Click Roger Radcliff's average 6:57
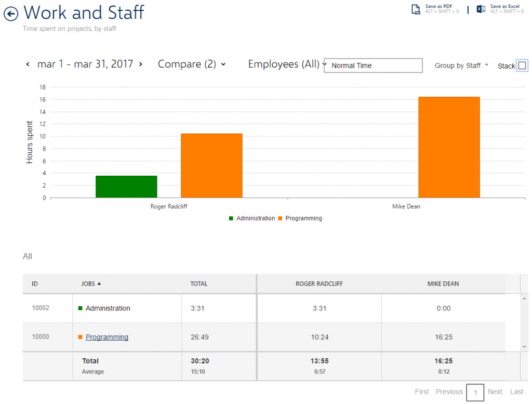 tap(320, 372)
